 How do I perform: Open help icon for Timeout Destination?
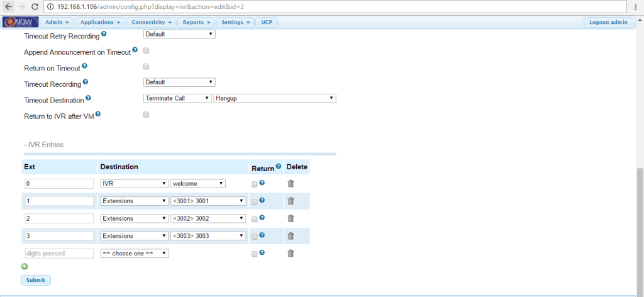coord(88,98)
